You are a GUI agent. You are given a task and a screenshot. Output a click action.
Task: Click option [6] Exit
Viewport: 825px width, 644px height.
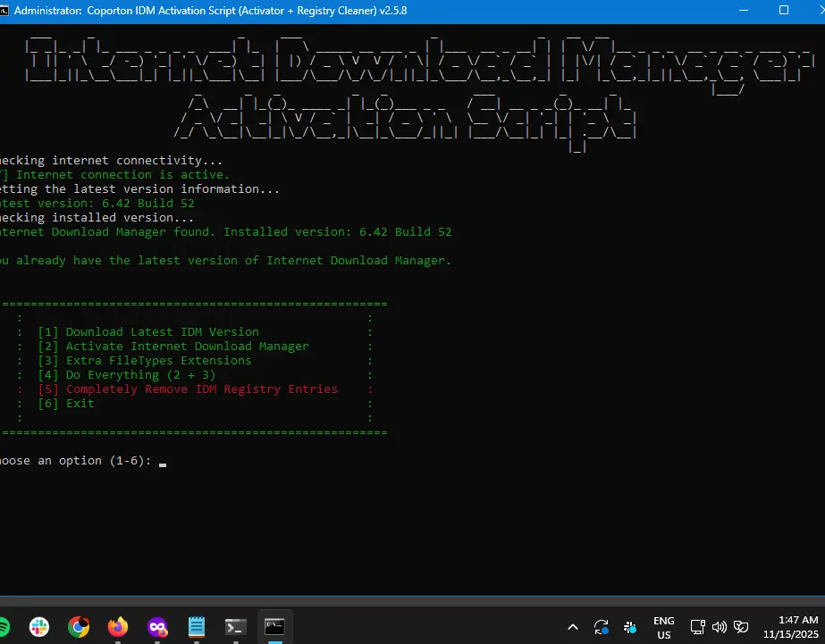coord(66,403)
